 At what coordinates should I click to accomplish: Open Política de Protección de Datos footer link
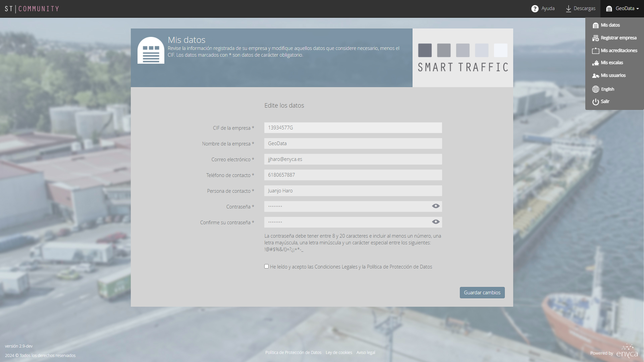293,353
